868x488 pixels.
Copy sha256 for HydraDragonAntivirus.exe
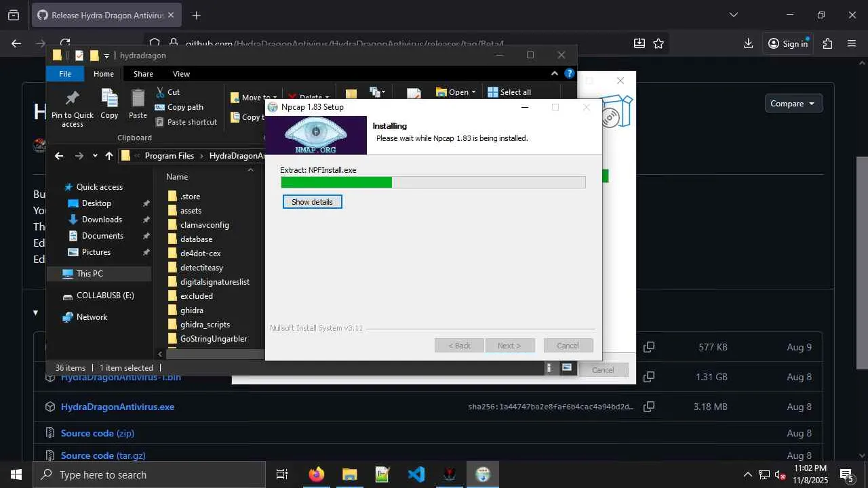click(x=649, y=407)
